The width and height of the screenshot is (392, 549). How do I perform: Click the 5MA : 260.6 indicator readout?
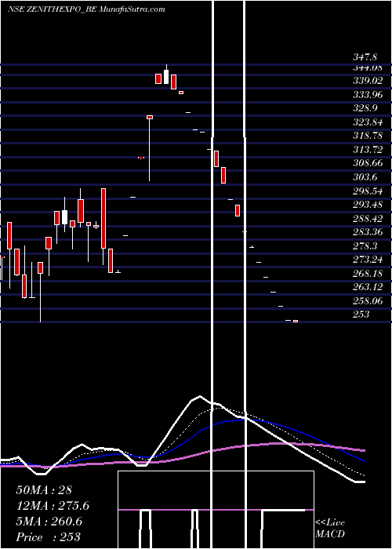pyautogui.click(x=49, y=522)
